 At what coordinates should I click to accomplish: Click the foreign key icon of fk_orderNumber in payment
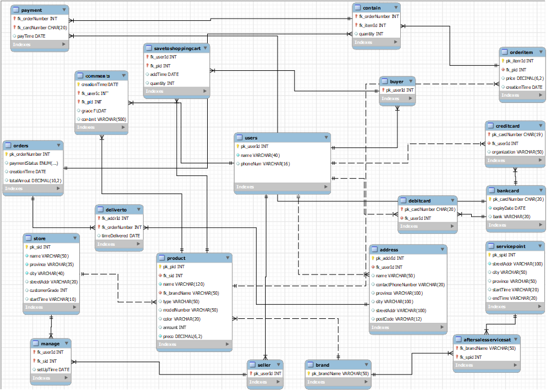(14, 19)
